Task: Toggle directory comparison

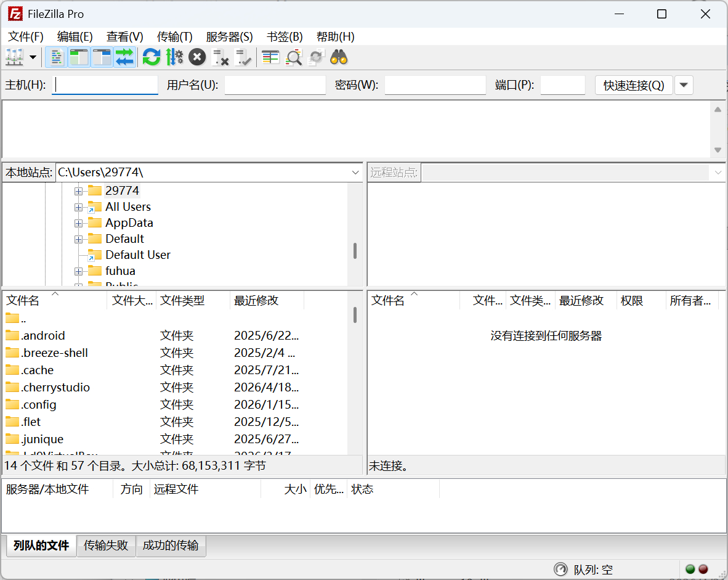Action: pyautogui.click(x=293, y=57)
